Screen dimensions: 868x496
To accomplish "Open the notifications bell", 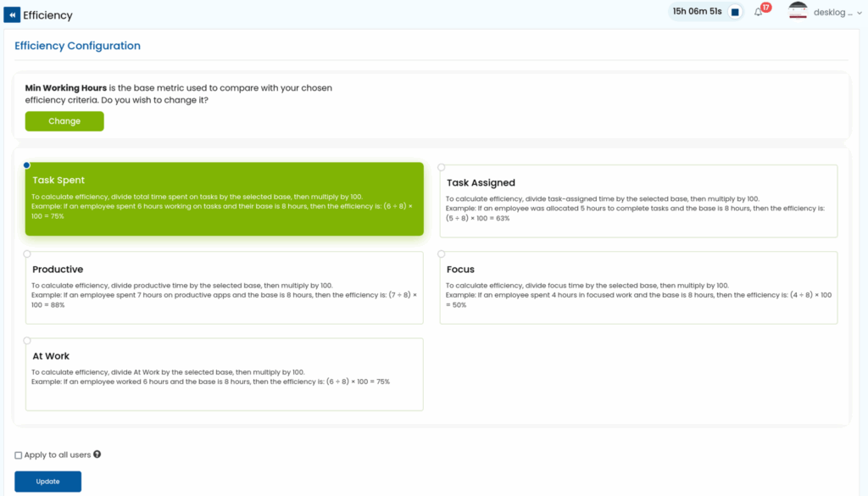I will click(x=759, y=12).
